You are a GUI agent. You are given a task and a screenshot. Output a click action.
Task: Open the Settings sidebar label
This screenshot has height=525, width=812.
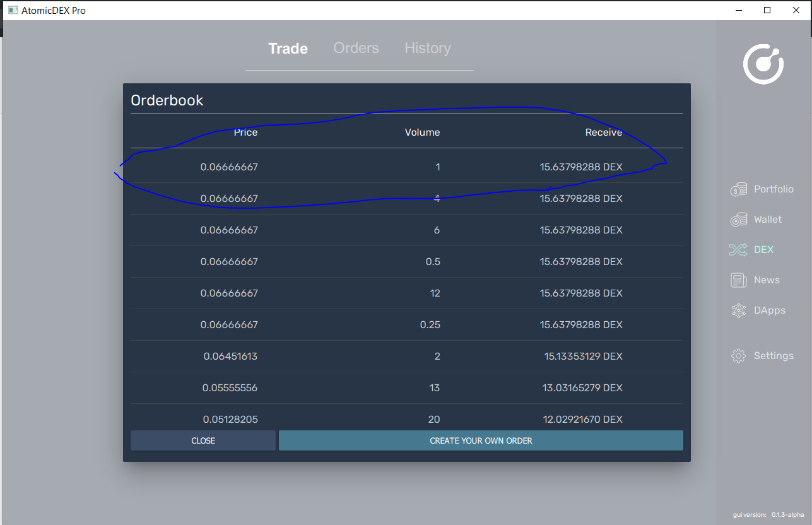tap(774, 356)
